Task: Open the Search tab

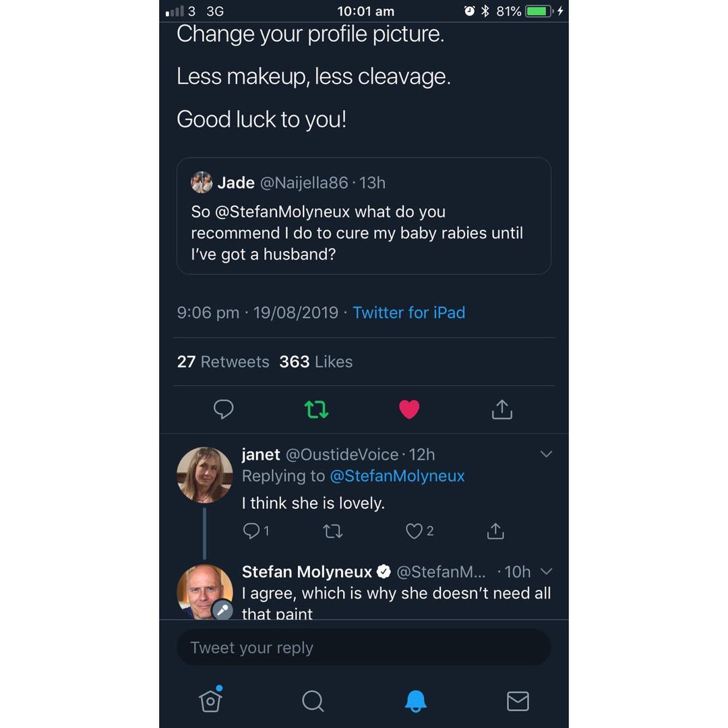Action: click(313, 701)
